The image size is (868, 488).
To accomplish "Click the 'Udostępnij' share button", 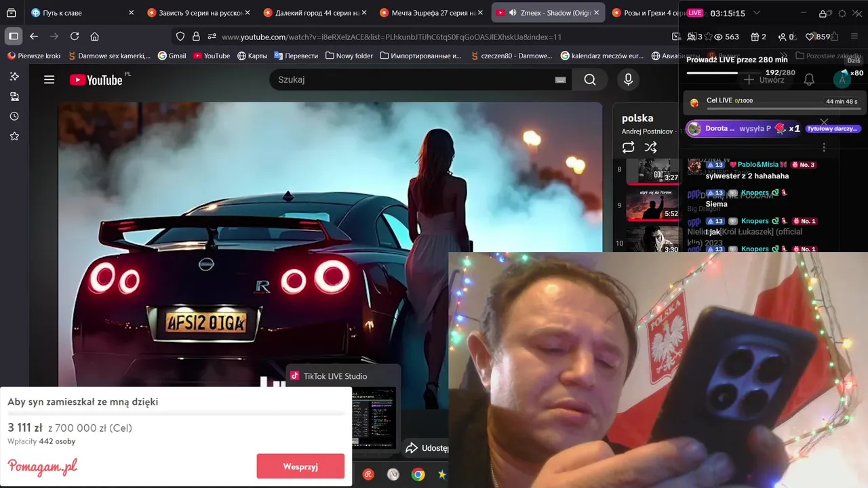I will pos(426,448).
